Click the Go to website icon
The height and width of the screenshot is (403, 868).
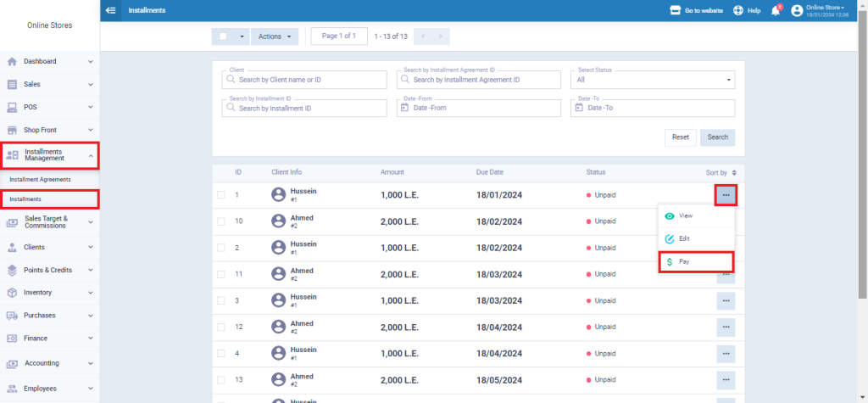pyautogui.click(x=676, y=10)
